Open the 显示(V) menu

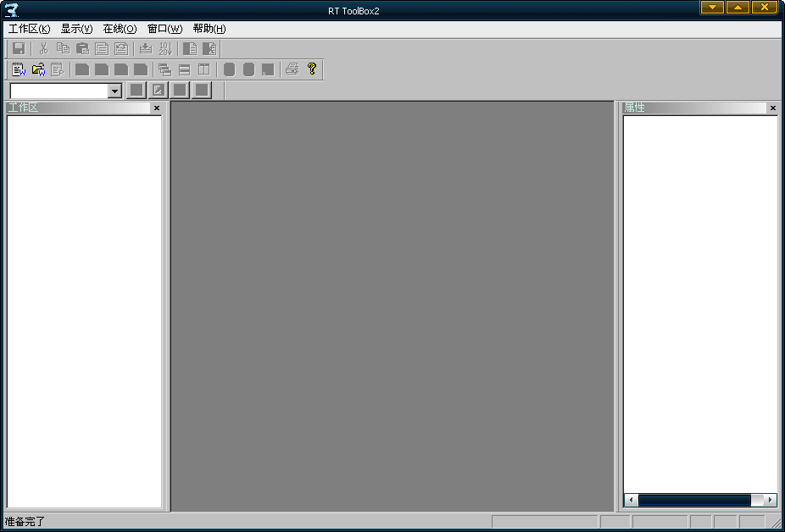(76, 29)
